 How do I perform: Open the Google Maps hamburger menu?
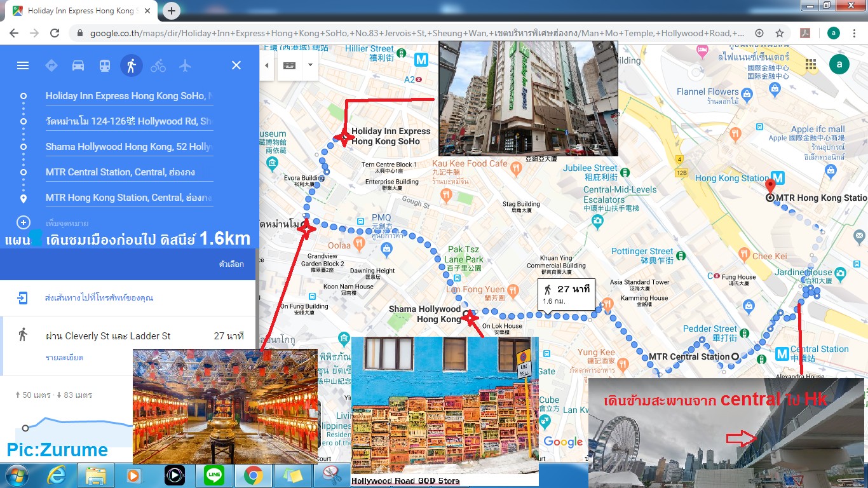tap(23, 65)
